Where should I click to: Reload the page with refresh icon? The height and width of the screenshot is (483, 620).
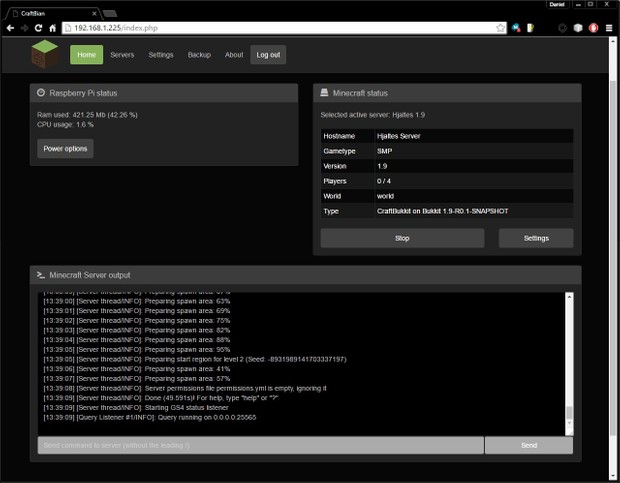[38, 28]
